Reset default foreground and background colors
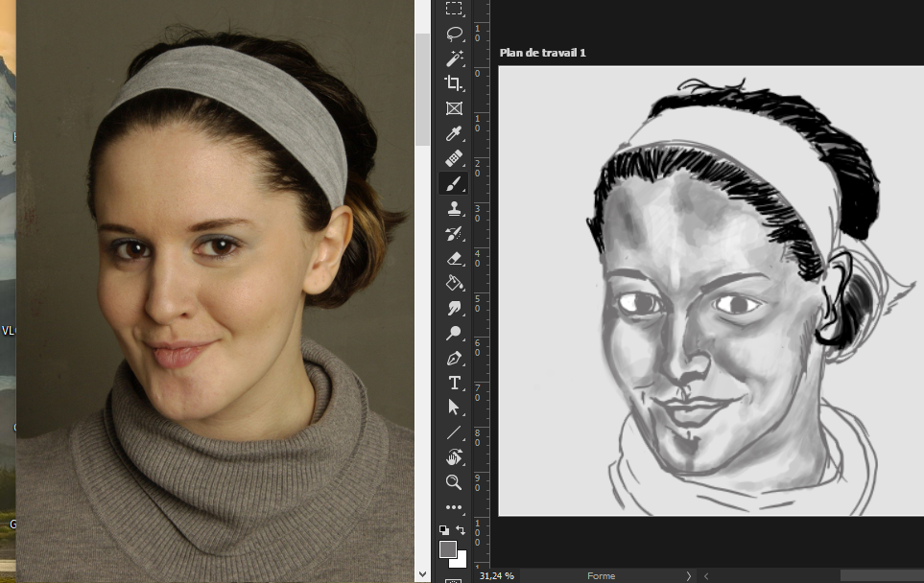Image resolution: width=924 pixels, height=583 pixels. pyautogui.click(x=444, y=529)
